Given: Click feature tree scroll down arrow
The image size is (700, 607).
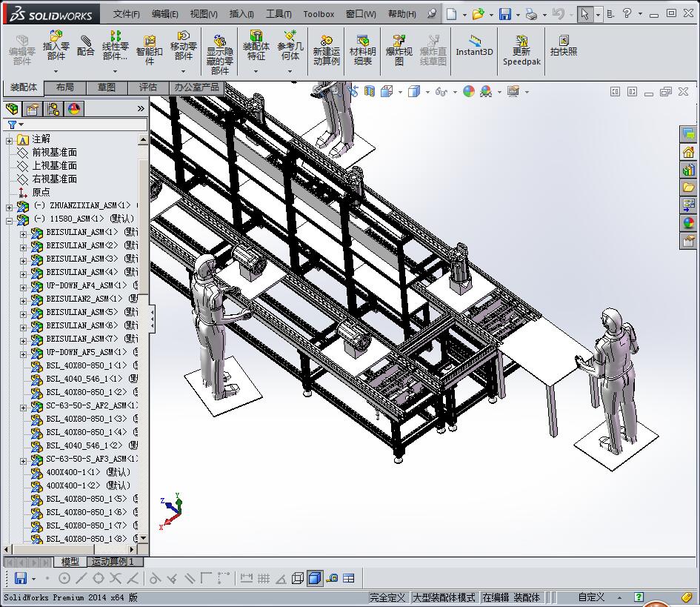Looking at the screenshot, I should tap(143, 538).
